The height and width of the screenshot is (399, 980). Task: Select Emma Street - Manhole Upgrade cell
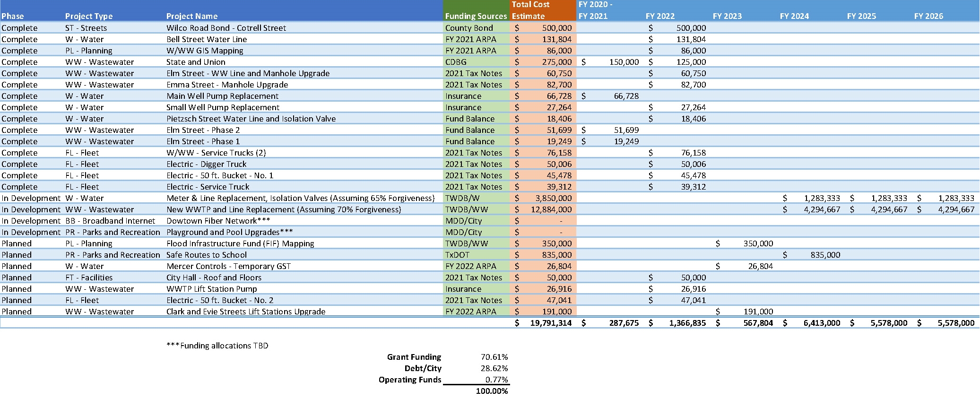point(227,85)
